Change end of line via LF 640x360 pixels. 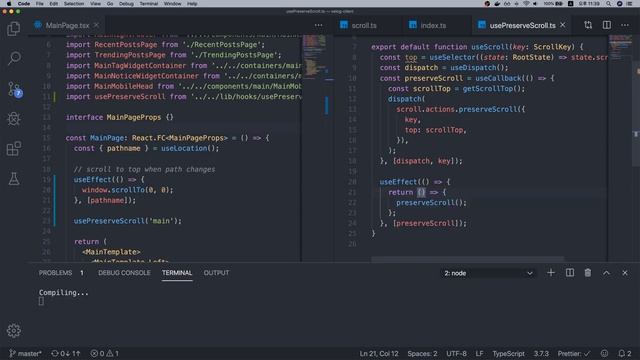pos(480,353)
